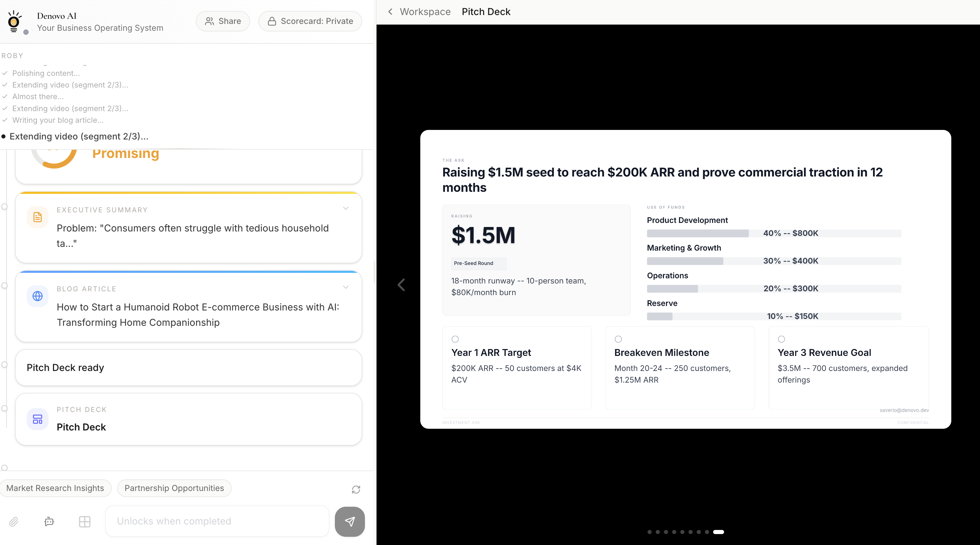Click the Denovo AI lightbulb logo

(x=14, y=21)
